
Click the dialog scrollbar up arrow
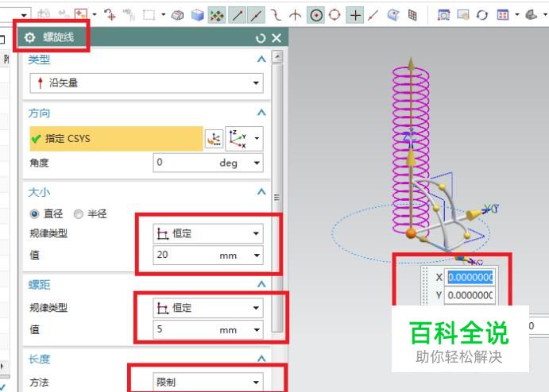pos(277,56)
